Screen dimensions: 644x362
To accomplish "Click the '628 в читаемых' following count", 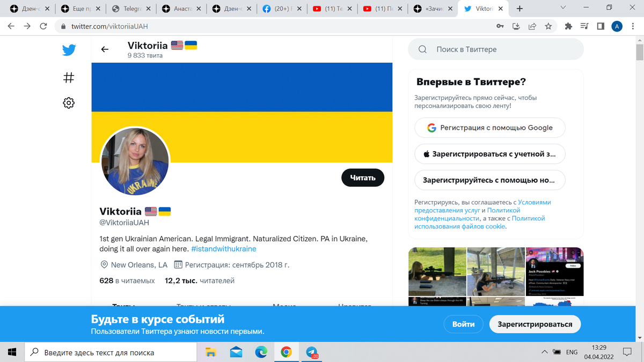I will pos(127,280).
